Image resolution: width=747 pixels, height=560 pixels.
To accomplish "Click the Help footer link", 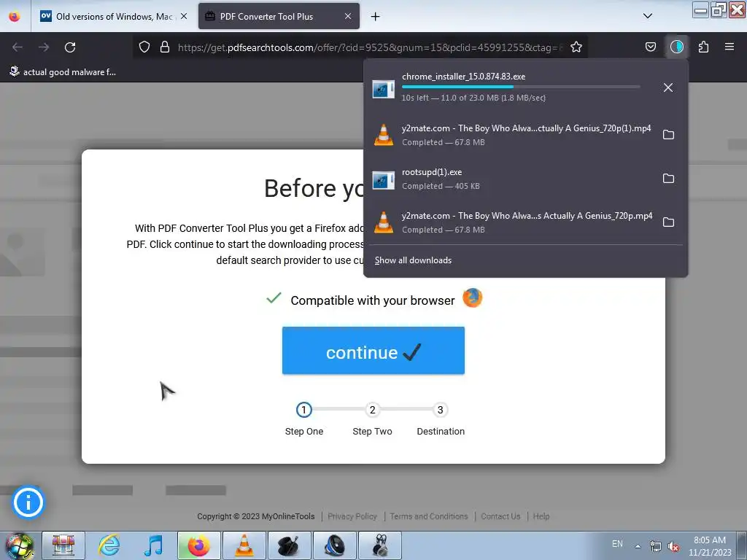I will (541, 516).
